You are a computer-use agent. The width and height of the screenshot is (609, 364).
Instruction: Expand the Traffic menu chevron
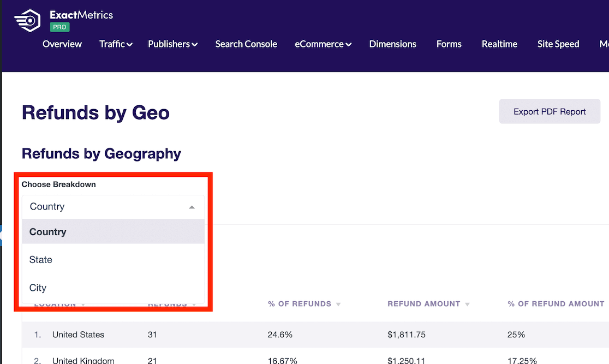click(x=130, y=44)
